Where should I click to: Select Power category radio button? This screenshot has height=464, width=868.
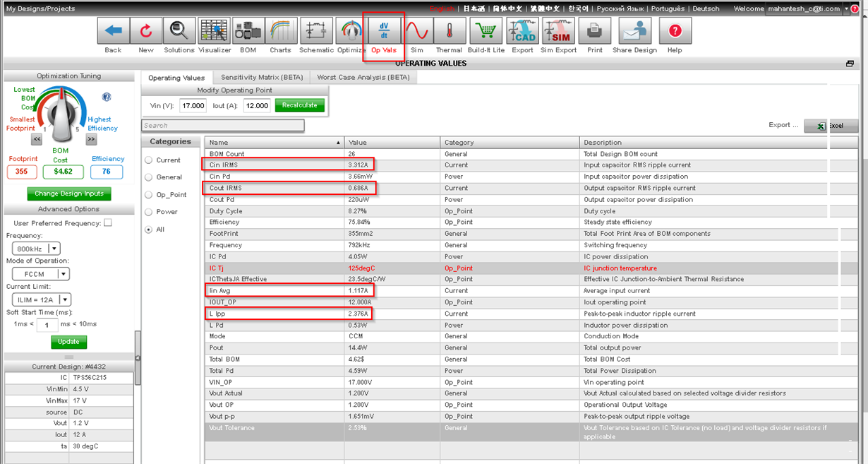tap(148, 212)
